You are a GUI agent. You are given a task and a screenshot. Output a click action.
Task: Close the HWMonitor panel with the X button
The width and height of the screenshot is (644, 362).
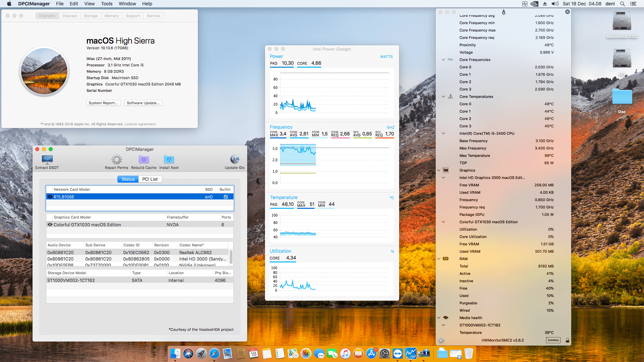[567, 12]
